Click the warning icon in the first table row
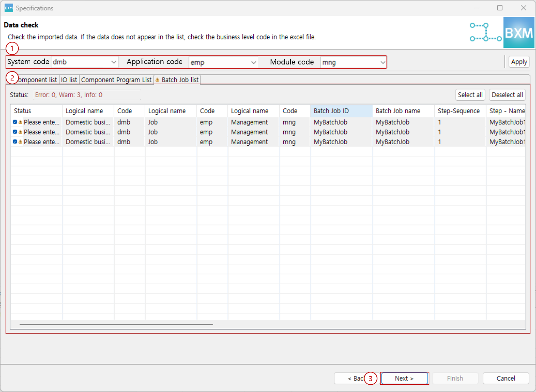536x392 pixels. point(20,122)
